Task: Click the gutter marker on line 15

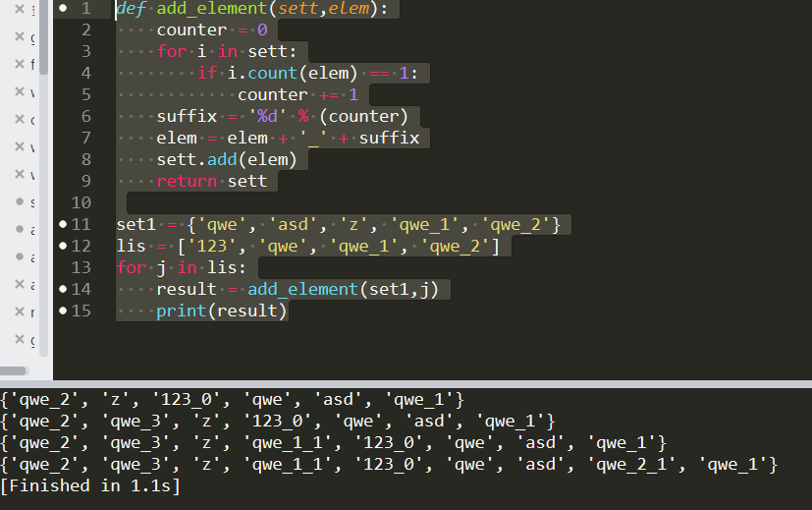Action: click(x=63, y=311)
